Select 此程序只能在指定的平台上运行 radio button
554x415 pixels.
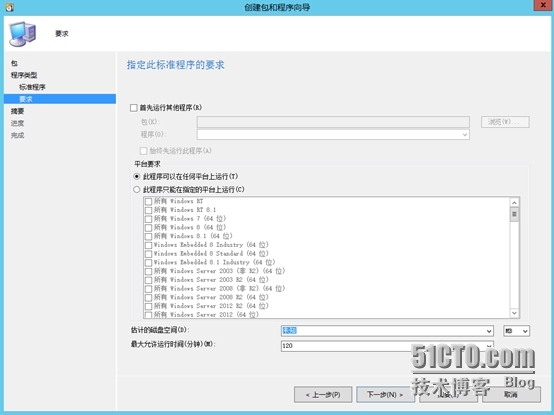point(137,190)
